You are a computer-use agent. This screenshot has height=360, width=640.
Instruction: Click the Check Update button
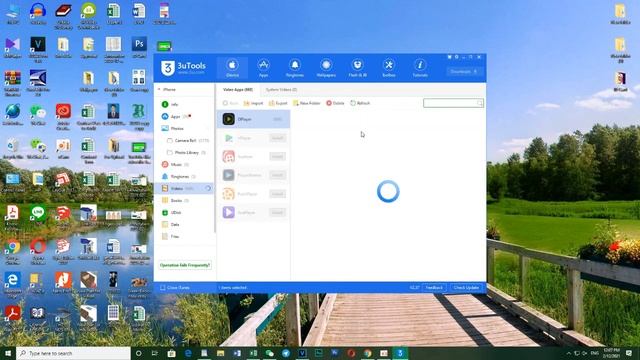tap(467, 288)
